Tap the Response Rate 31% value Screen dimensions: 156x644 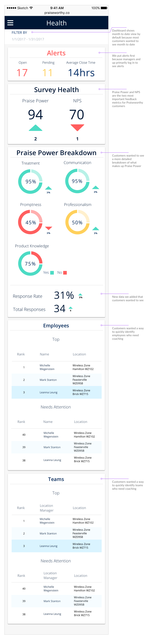pos(64,295)
